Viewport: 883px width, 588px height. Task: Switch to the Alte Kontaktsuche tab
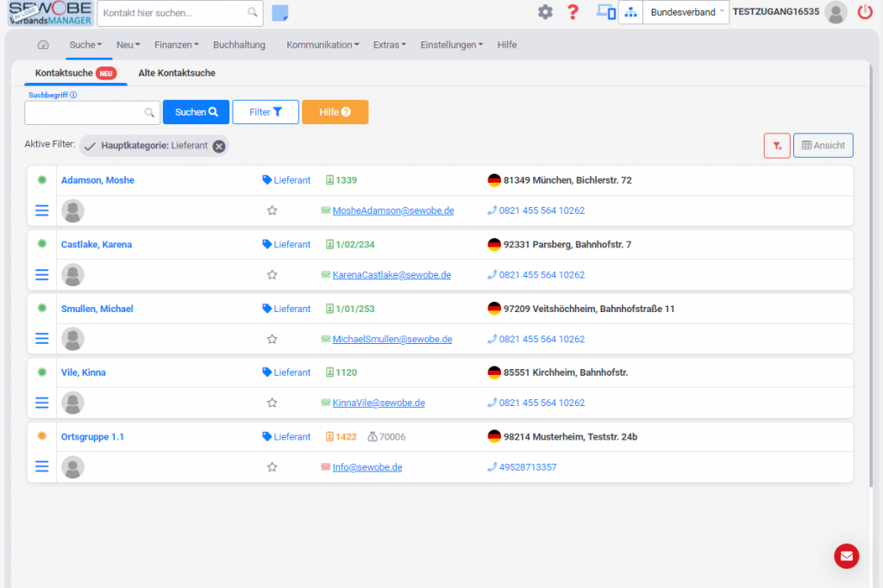coord(177,73)
